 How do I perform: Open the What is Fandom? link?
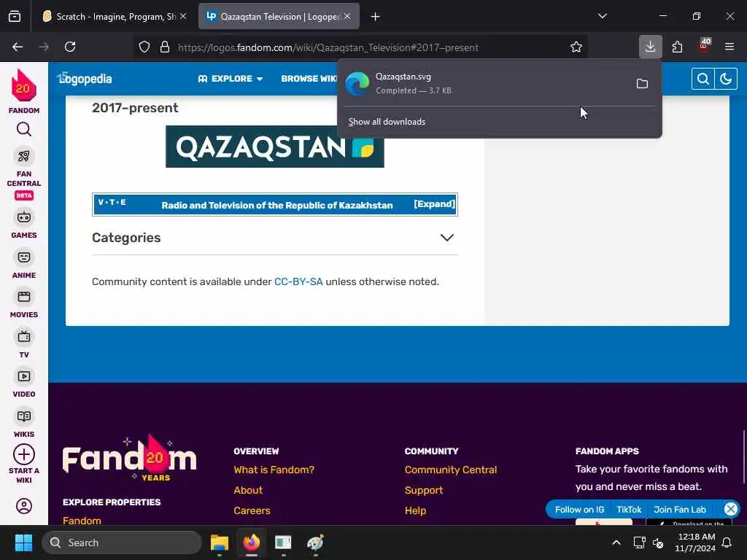coord(274,470)
